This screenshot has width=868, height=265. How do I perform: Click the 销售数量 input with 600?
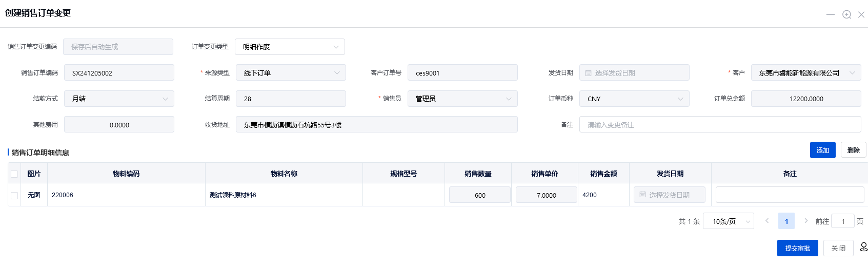pyautogui.click(x=480, y=195)
